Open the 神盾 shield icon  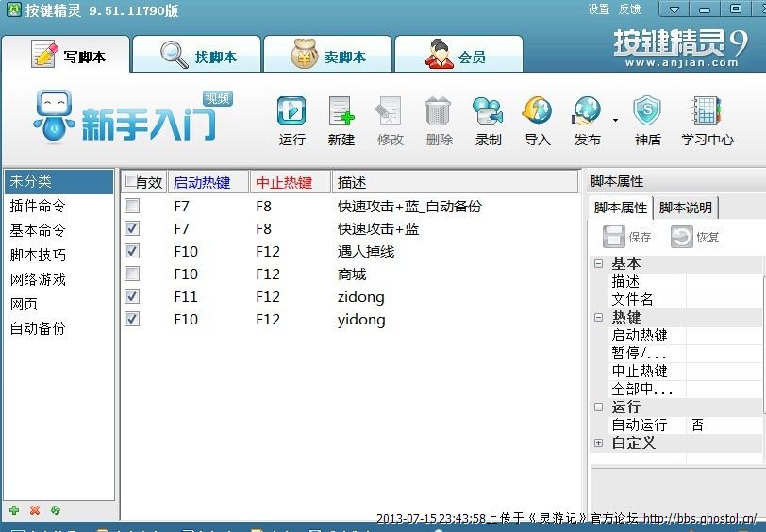tap(647, 111)
